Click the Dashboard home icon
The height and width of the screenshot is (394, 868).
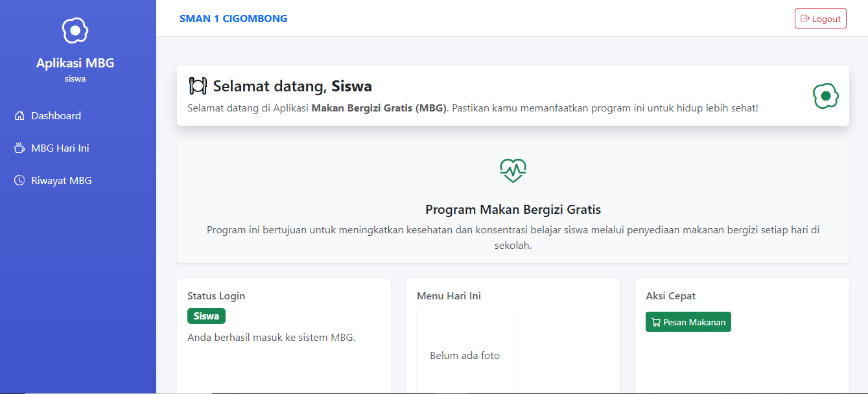click(x=19, y=116)
